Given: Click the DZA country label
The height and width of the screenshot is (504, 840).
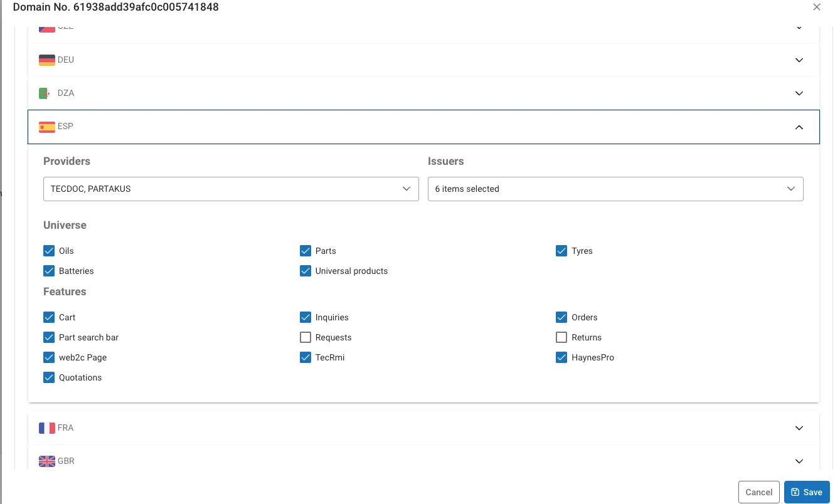Looking at the screenshot, I should (x=66, y=93).
